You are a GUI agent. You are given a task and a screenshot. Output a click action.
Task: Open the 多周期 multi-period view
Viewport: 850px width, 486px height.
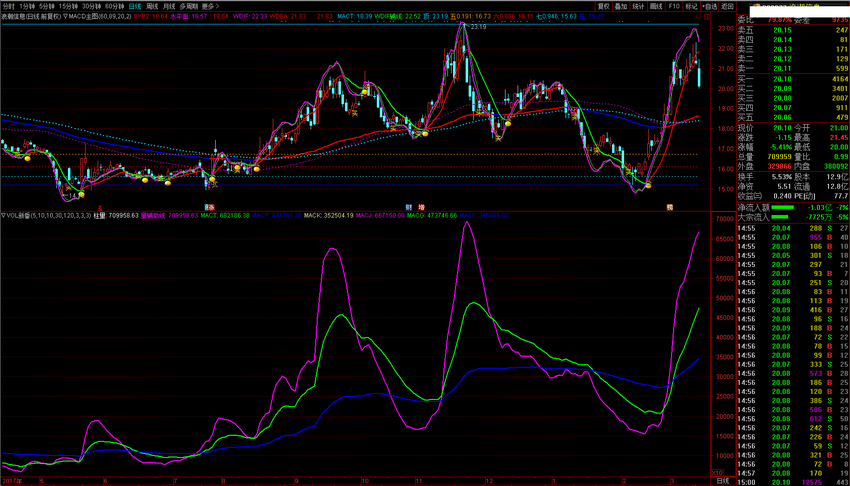[x=189, y=6]
